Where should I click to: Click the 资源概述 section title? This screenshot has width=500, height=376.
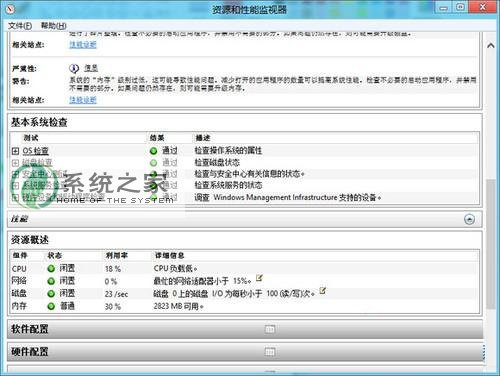pos(30,240)
